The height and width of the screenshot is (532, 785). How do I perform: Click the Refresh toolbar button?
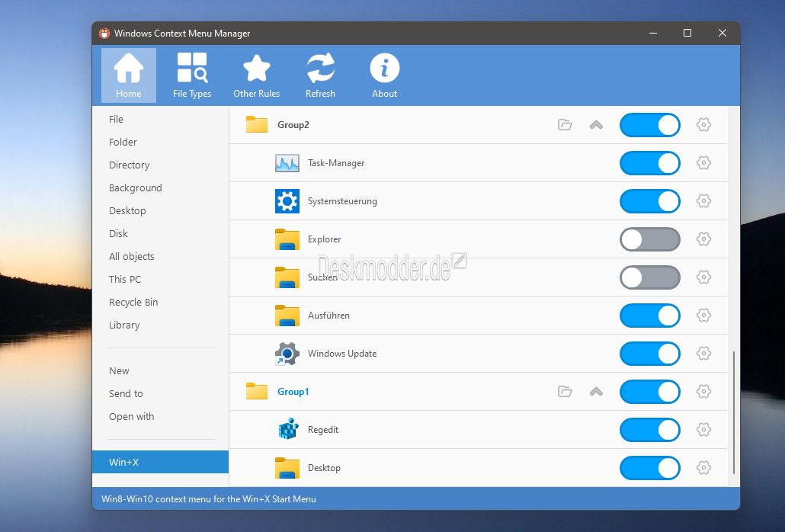[320, 75]
